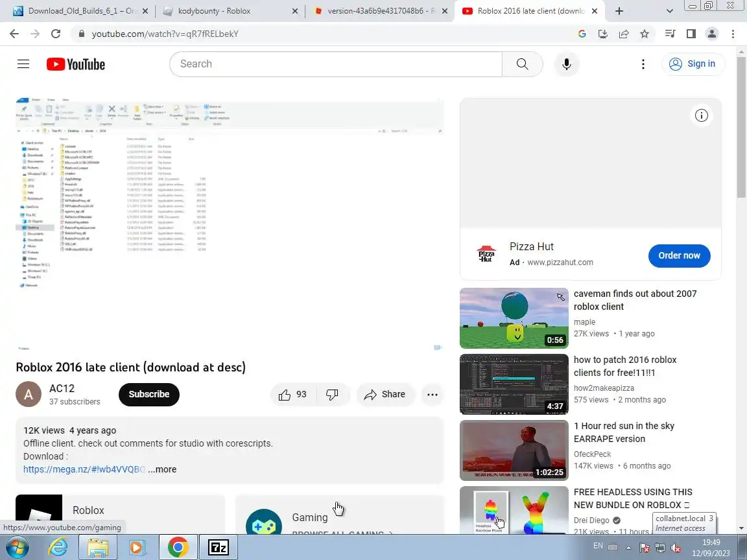Click maple channel name
This screenshot has height=560, width=747.
[x=584, y=322]
